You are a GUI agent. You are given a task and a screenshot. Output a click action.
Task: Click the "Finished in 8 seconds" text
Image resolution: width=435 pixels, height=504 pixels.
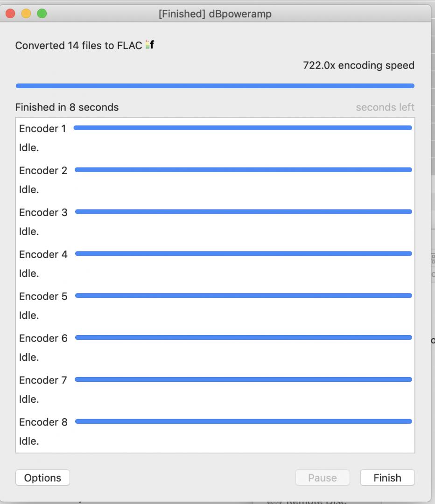(67, 107)
